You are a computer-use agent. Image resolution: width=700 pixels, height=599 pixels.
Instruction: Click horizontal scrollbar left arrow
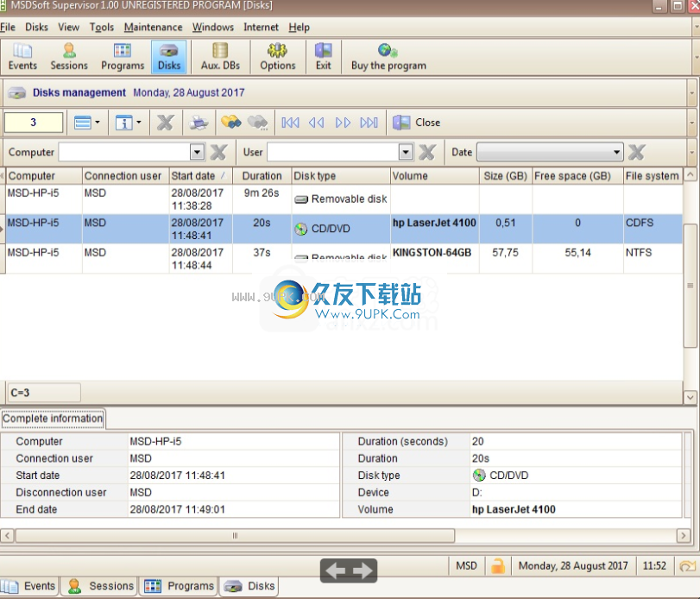click(7, 535)
